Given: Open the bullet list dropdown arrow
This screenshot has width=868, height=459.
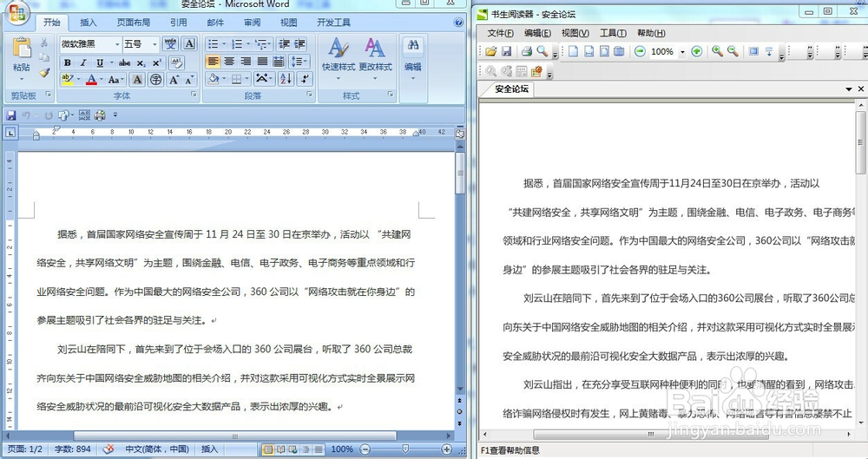Looking at the screenshot, I should pyautogui.click(x=224, y=43).
